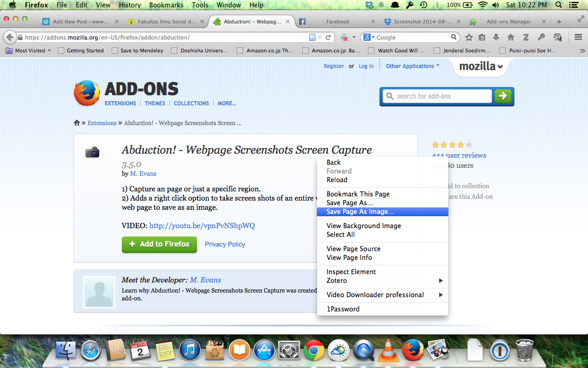
Task: Go to the Home page icon
Action: point(510,37)
